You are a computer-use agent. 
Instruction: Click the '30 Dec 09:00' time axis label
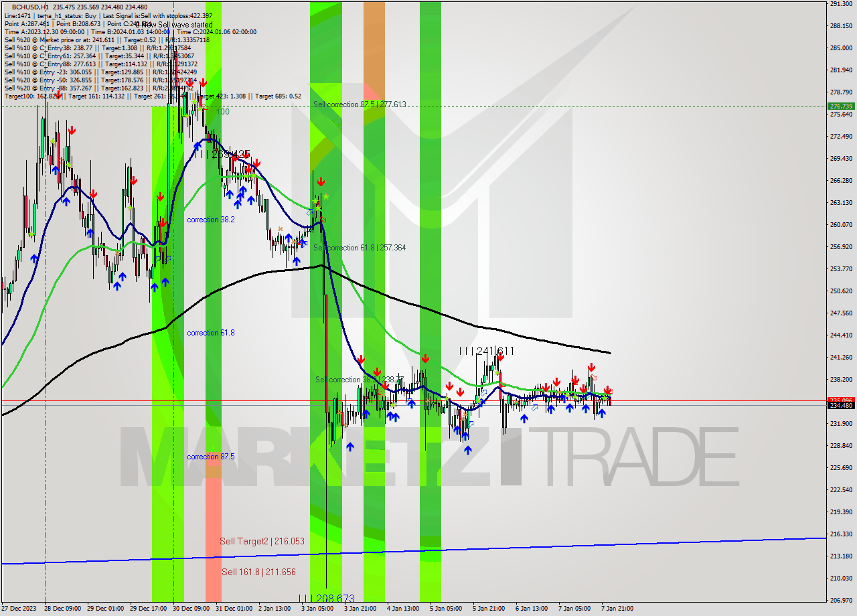point(191,609)
